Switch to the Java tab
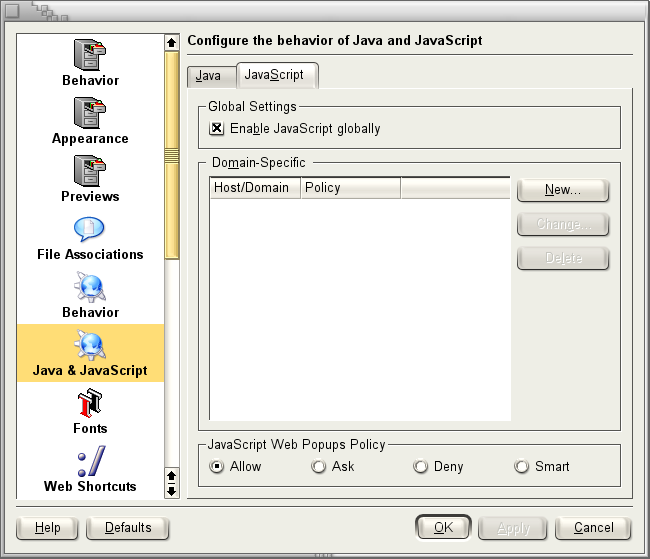The image size is (650, 559). click(211, 76)
